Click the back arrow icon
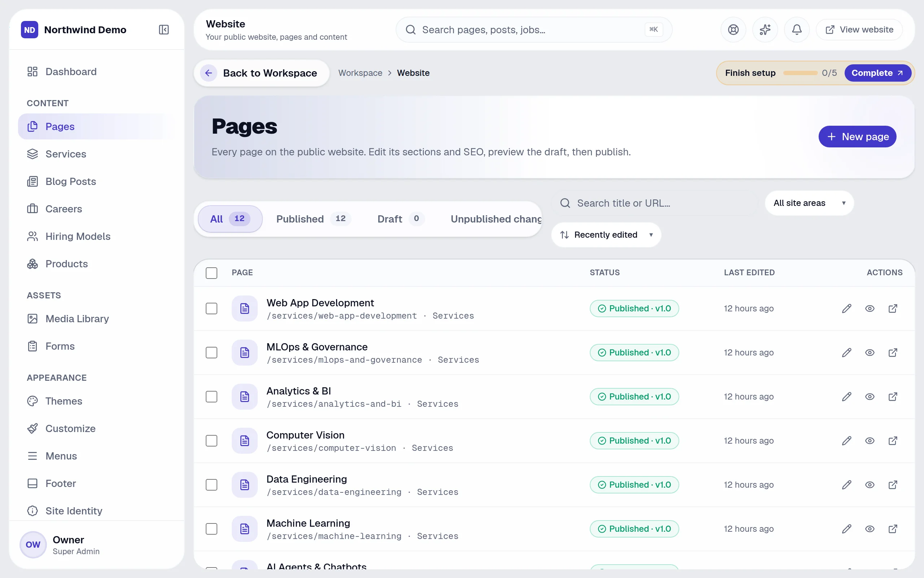 click(209, 73)
